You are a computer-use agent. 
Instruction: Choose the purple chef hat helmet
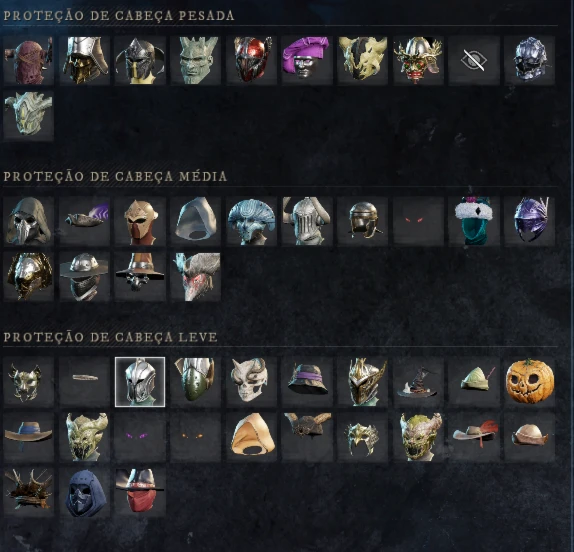coord(307,60)
